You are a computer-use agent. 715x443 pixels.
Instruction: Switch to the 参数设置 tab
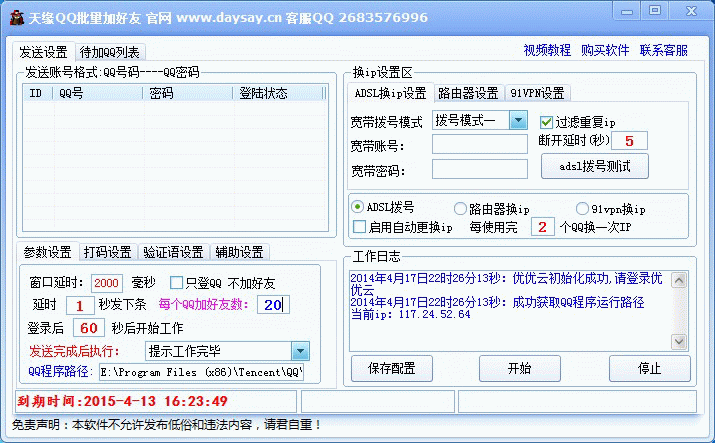point(47,252)
